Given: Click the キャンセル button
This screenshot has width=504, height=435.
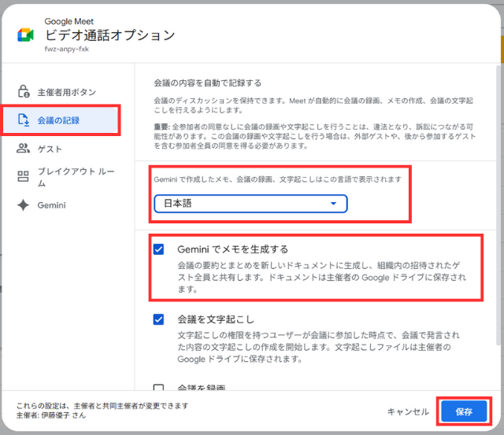Looking at the screenshot, I should coord(408,411).
